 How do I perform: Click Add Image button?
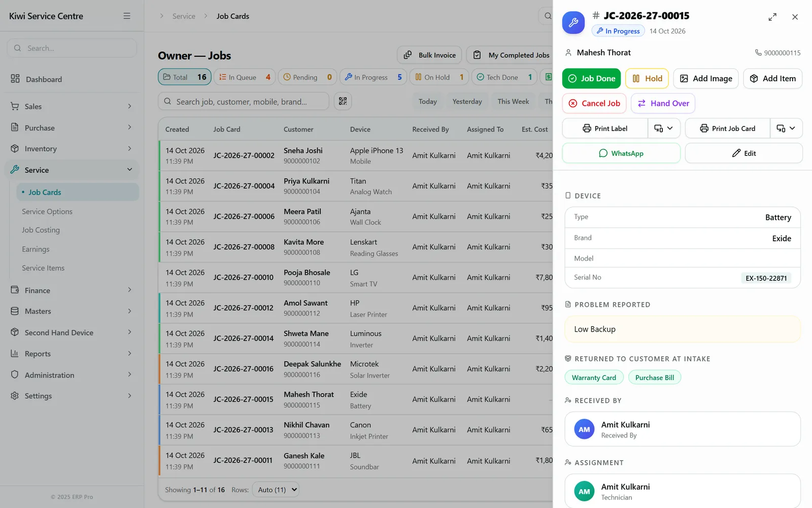point(706,79)
